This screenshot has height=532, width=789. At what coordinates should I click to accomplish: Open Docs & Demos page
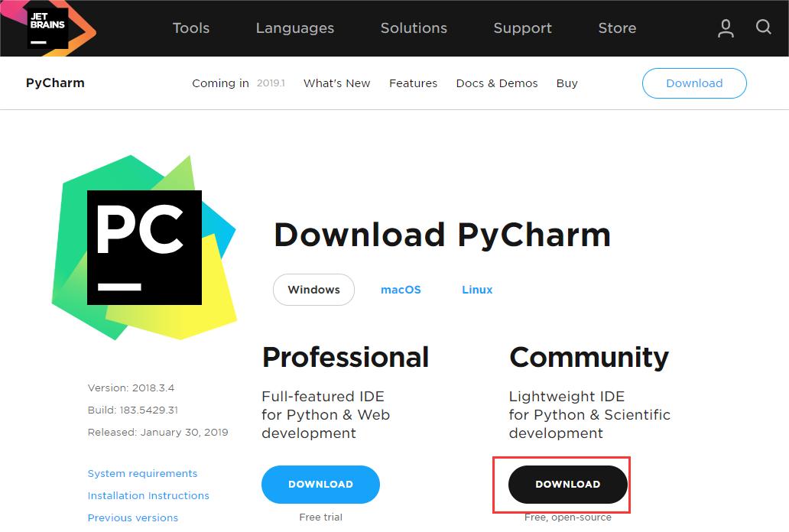[x=497, y=83]
